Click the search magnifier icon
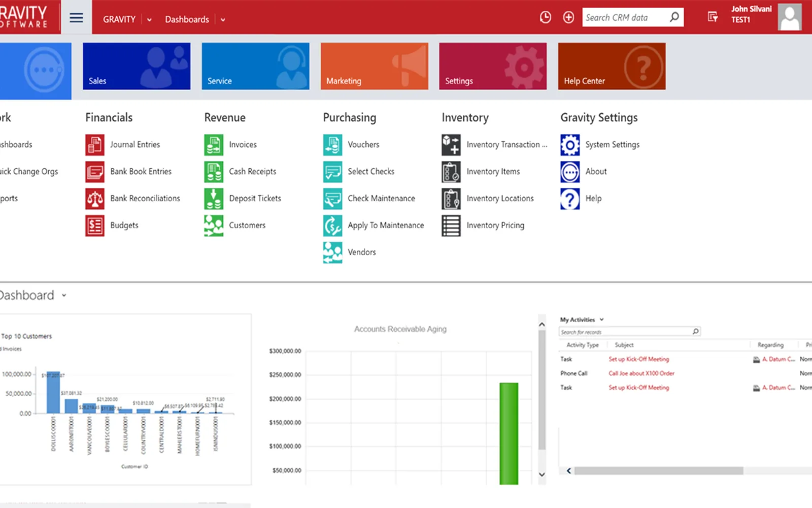Image resolution: width=812 pixels, height=508 pixels. click(x=674, y=17)
